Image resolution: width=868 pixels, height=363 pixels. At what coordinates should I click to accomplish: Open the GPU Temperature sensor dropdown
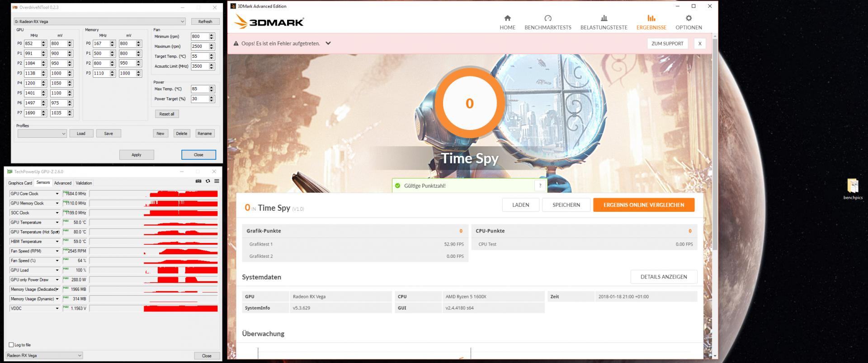(57, 222)
